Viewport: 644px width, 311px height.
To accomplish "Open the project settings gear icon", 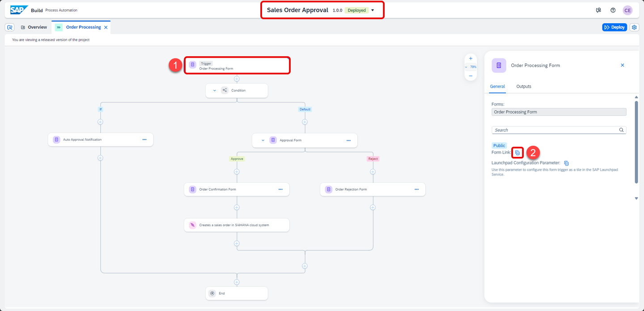I will coord(634,27).
